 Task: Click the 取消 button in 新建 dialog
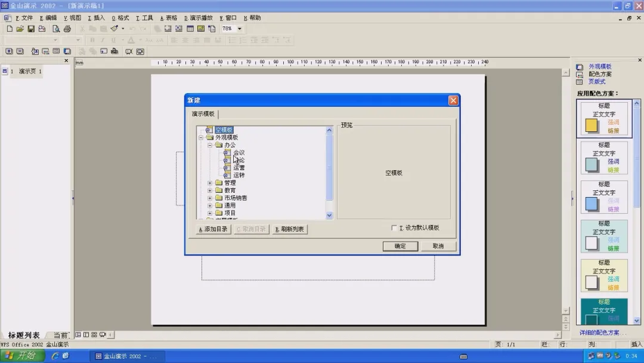(438, 246)
